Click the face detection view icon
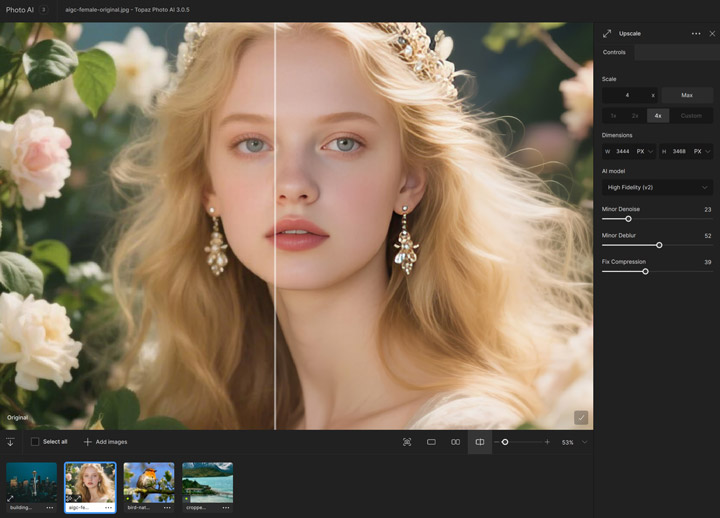Viewport: 720px width, 518px height. [407, 442]
